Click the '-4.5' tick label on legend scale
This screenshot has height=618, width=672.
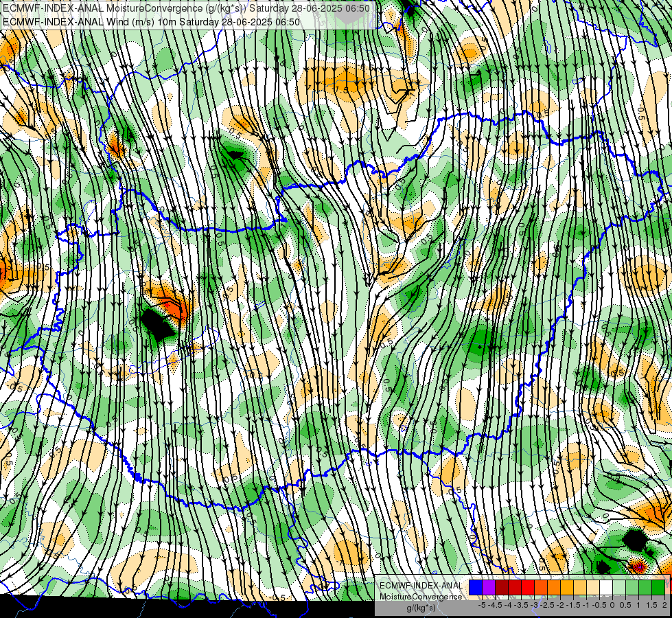(x=495, y=605)
